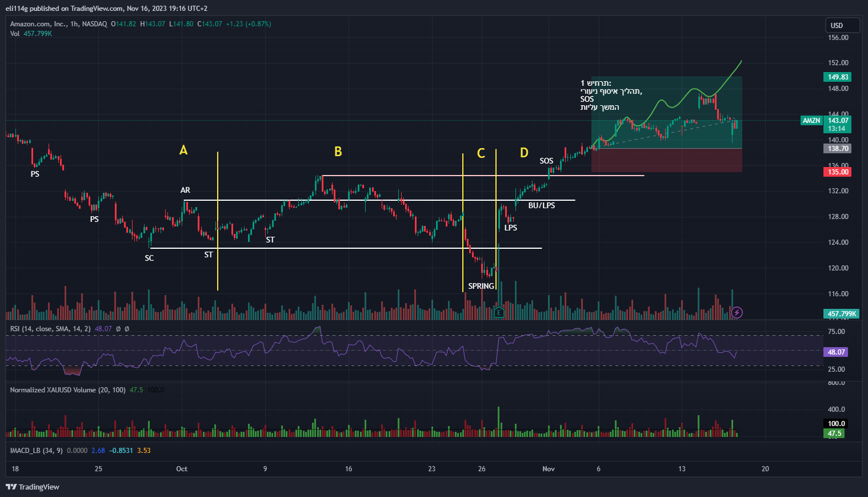Click the gray 138.70 entry price label
Viewport: 868px width, 497px height.
click(x=838, y=149)
